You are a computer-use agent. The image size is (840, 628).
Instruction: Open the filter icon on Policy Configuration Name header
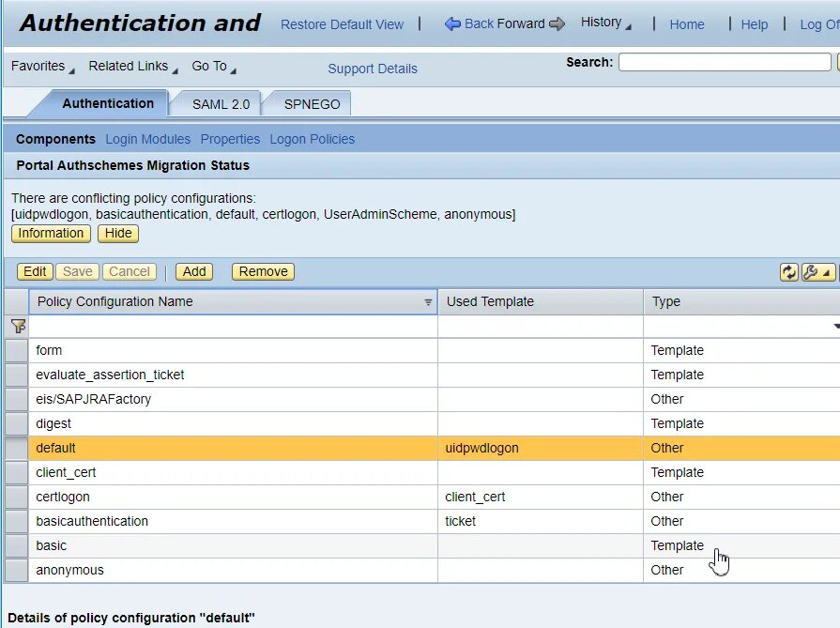click(428, 301)
